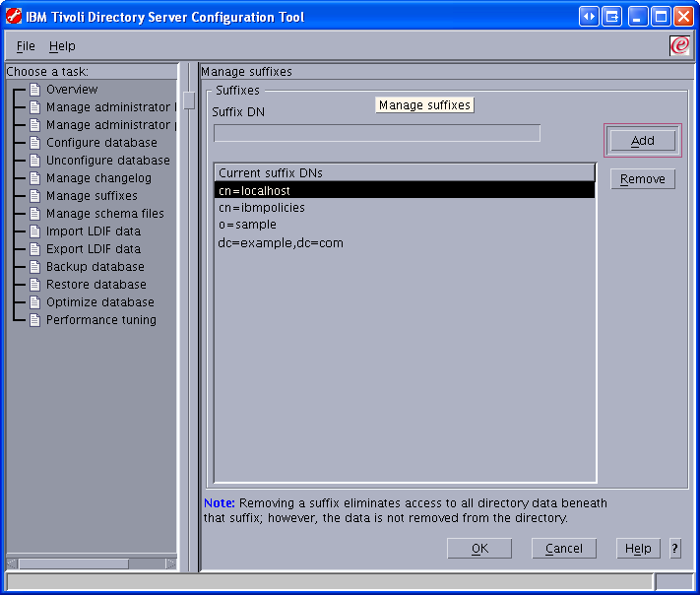The image size is (700, 595).
Task: Confirm with the OK button
Action: click(479, 549)
